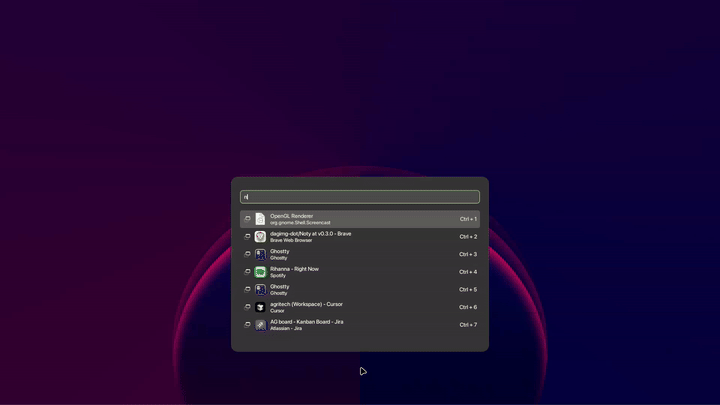Click the Spotify app icon
720x405 pixels.
pyautogui.click(x=260, y=272)
